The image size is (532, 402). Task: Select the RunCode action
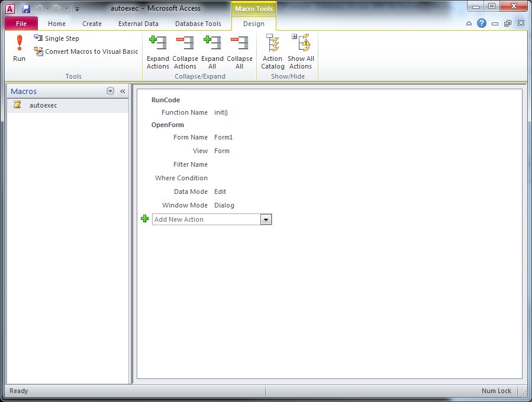[166, 100]
